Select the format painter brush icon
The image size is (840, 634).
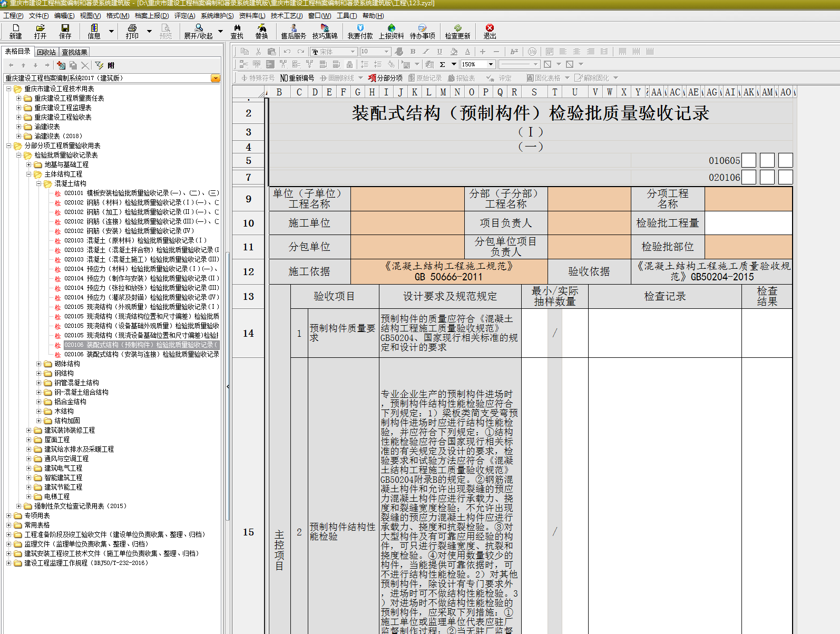pyautogui.click(x=399, y=52)
